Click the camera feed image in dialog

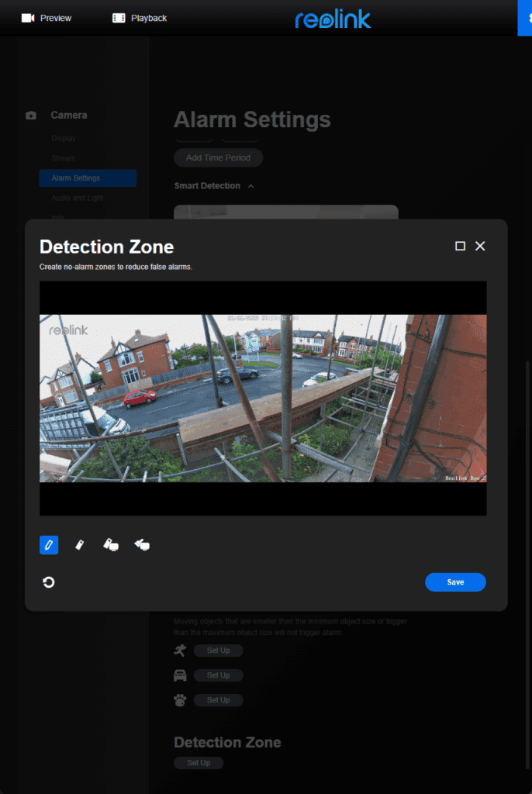(263, 398)
